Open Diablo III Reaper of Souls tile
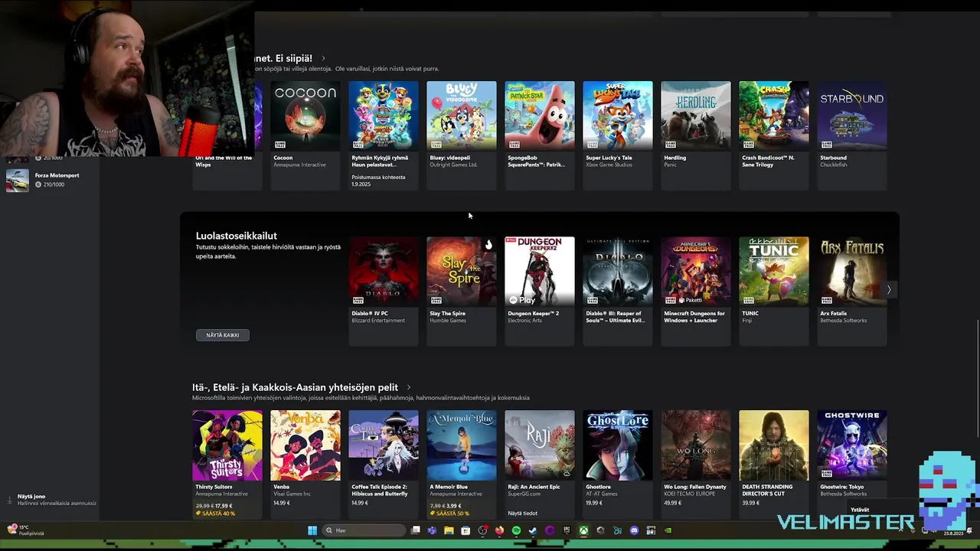The height and width of the screenshot is (551, 980). [x=617, y=291]
